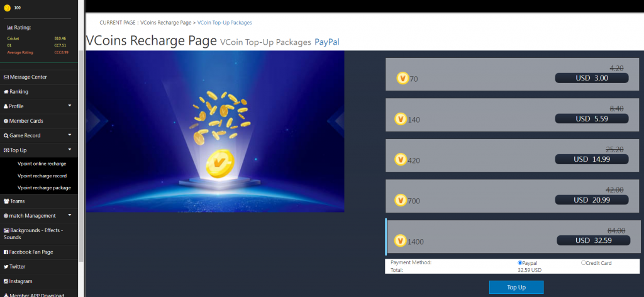644x297 pixels.
Task: Open Twitter sidebar link
Action: pos(38,267)
